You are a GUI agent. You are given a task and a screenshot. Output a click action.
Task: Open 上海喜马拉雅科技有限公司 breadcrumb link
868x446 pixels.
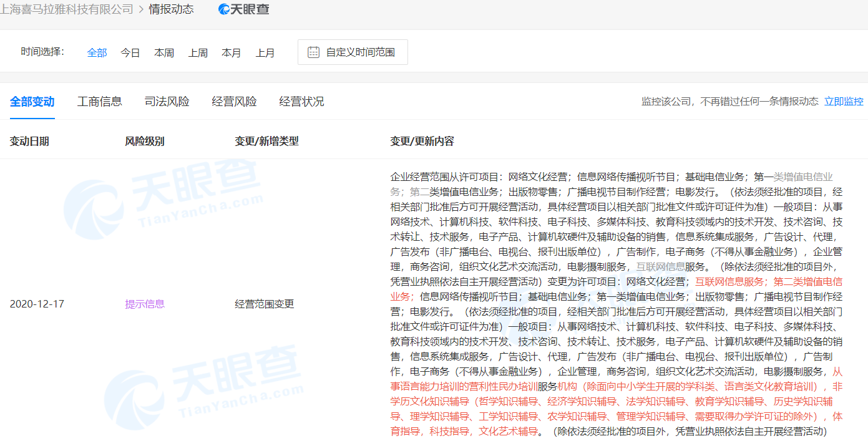[x=67, y=9]
